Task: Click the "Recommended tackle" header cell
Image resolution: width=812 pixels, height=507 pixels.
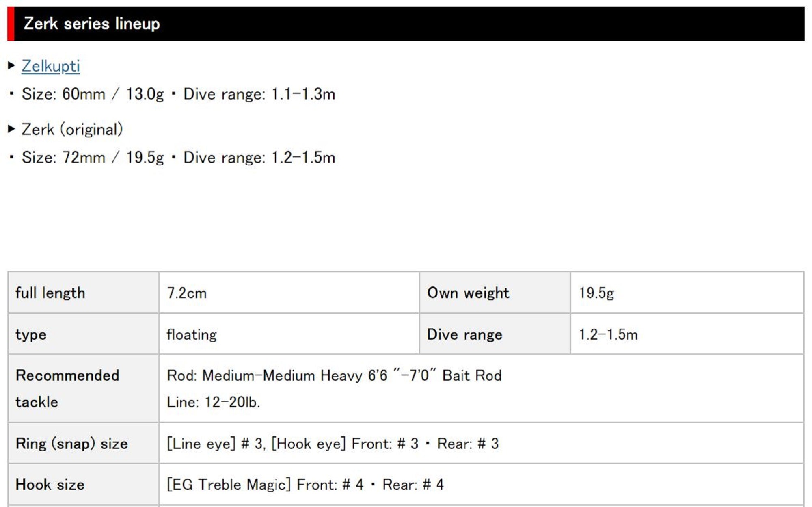Action: [83, 388]
